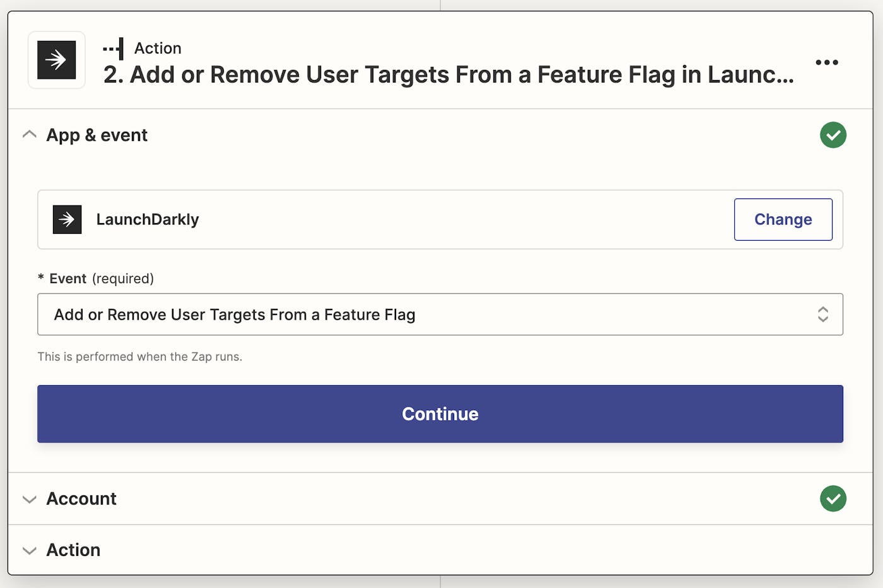The height and width of the screenshot is (588, 883).
Task: Click the App & event green checkmark
Action: point(833,135)
